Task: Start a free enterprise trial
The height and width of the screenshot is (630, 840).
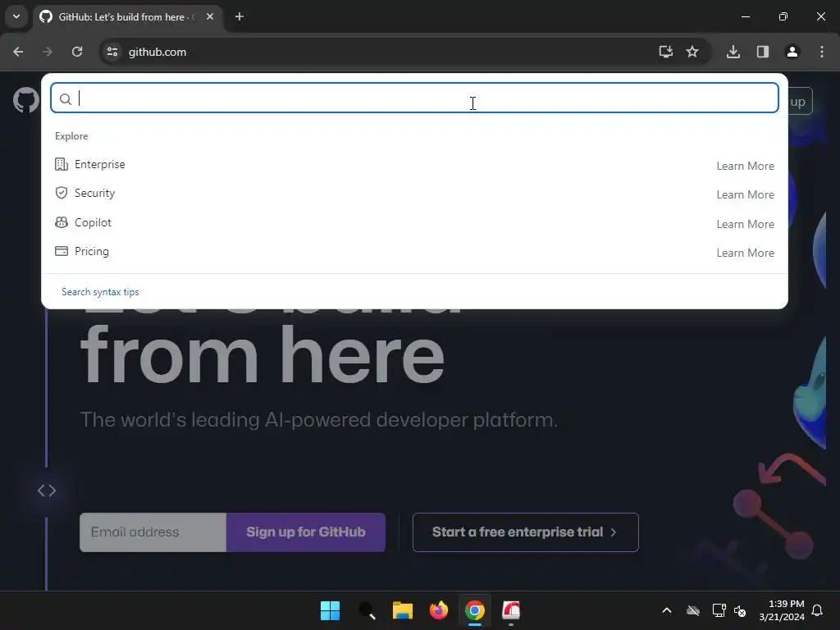Action: pos(526,532)
